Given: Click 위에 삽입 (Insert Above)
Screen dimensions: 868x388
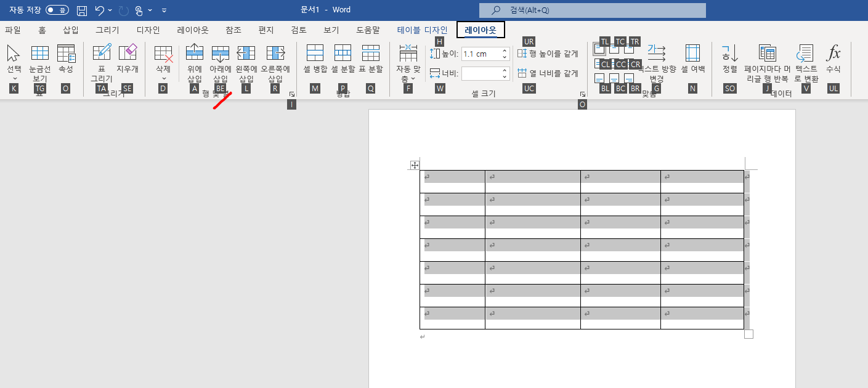Looking at the screenshot, I should pyautogui.click(x=195, y=64).
